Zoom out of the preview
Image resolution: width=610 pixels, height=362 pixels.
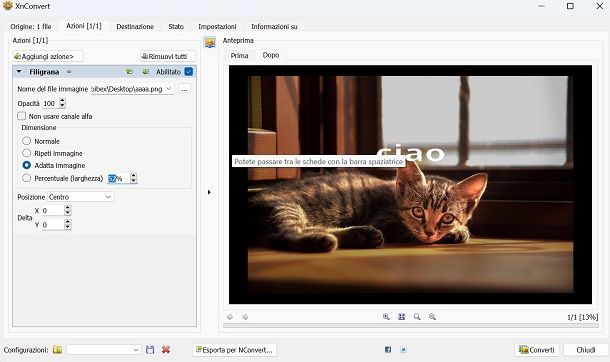432,317
